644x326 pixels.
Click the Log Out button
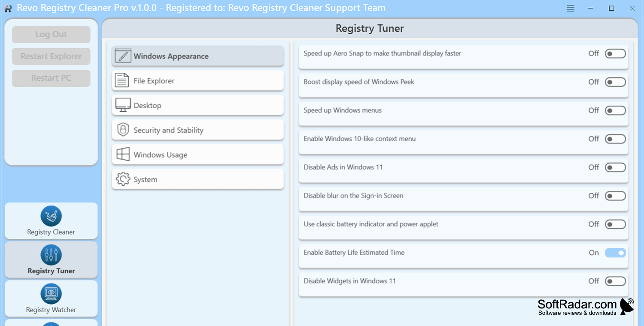(51, 34)
